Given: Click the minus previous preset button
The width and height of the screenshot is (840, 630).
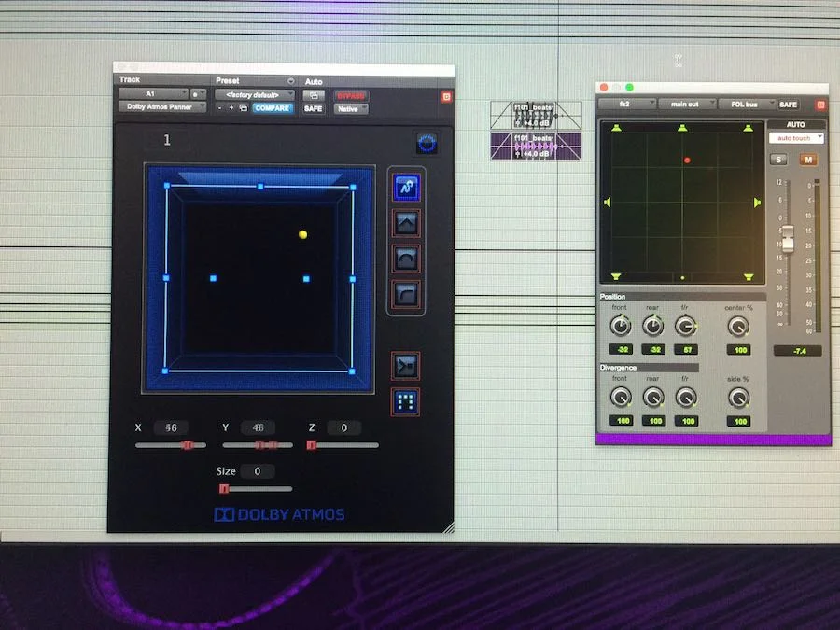Looking at the screenshot, I should [x=219, y=108].
